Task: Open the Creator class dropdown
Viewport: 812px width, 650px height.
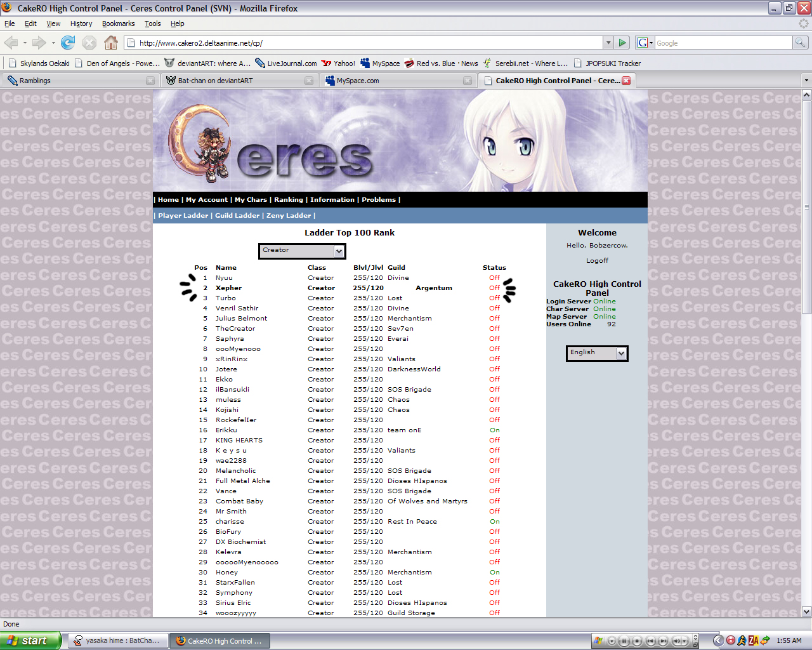Action: click(302, 251)
